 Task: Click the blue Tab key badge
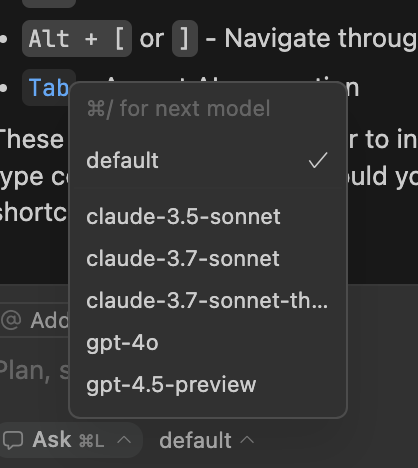tap(49, 88)
